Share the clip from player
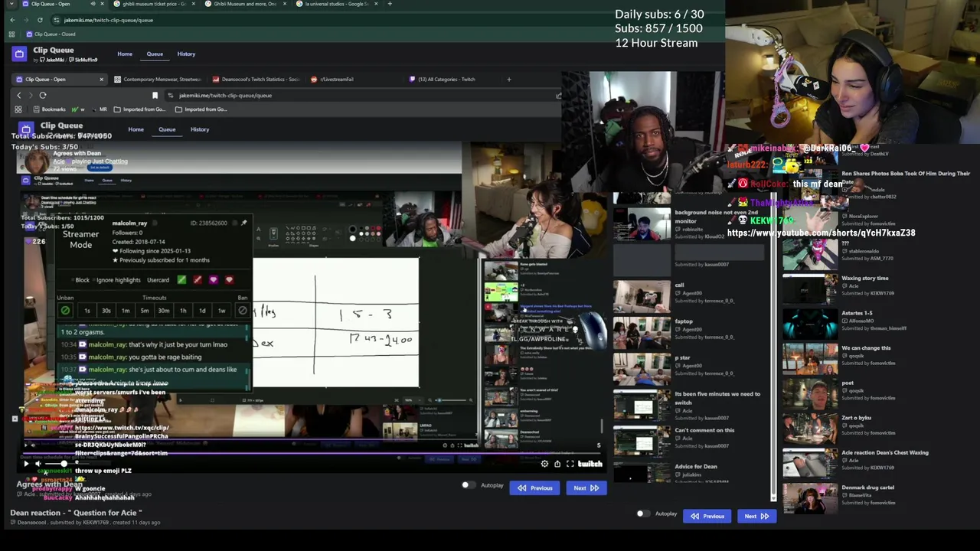The image size is (980, 551). click(x=557, y=464)
